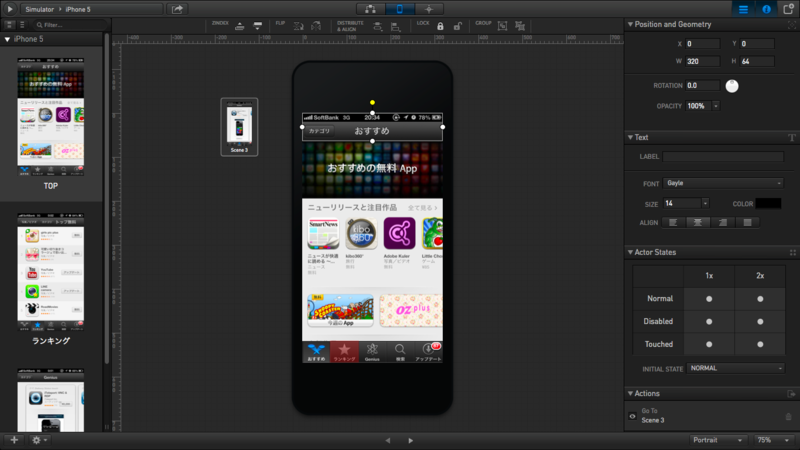This screenshot has width=800, height=450.
Task: Toggle the Normal 1x state dot
Action: click(709, 299)
